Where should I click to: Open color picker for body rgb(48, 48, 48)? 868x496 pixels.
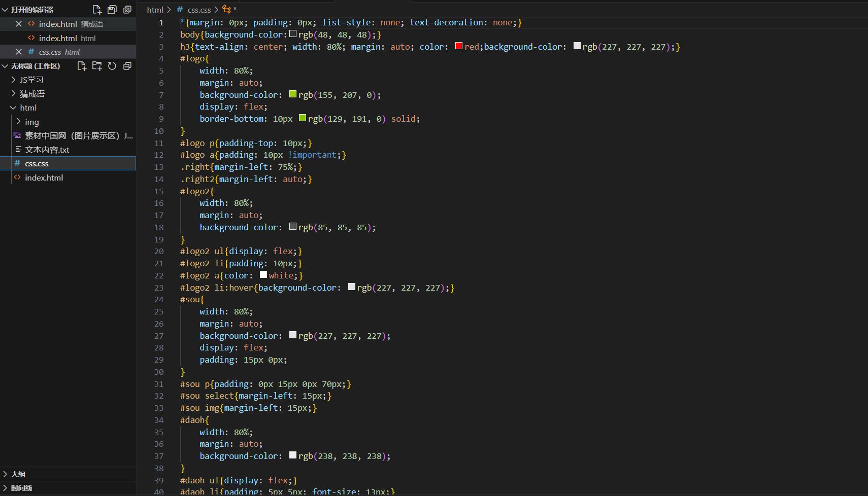(x=293, y=34)
